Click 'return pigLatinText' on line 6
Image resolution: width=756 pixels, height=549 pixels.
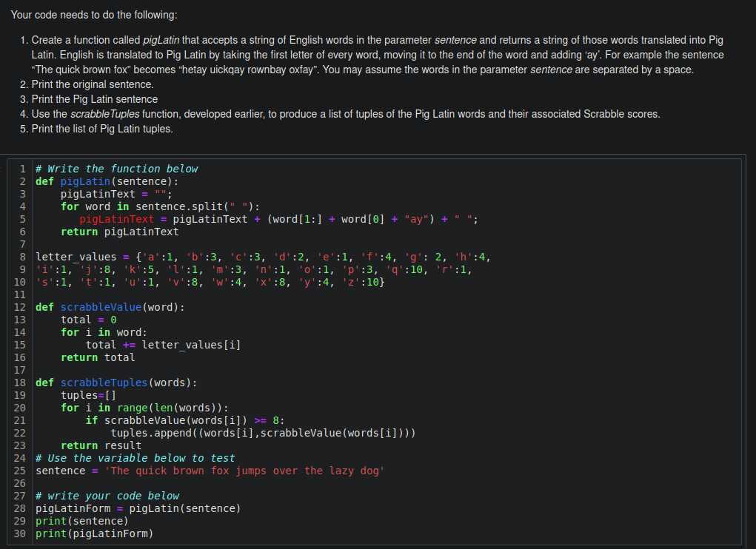click(119, 232)
